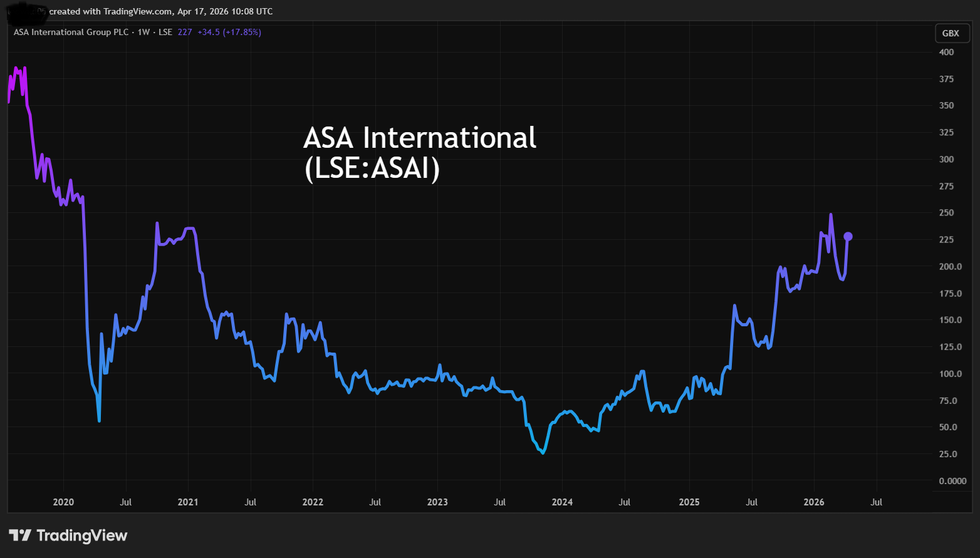Select the +17.85% change percentage
The height and width of the screenshot is (558, 980).
241,32
